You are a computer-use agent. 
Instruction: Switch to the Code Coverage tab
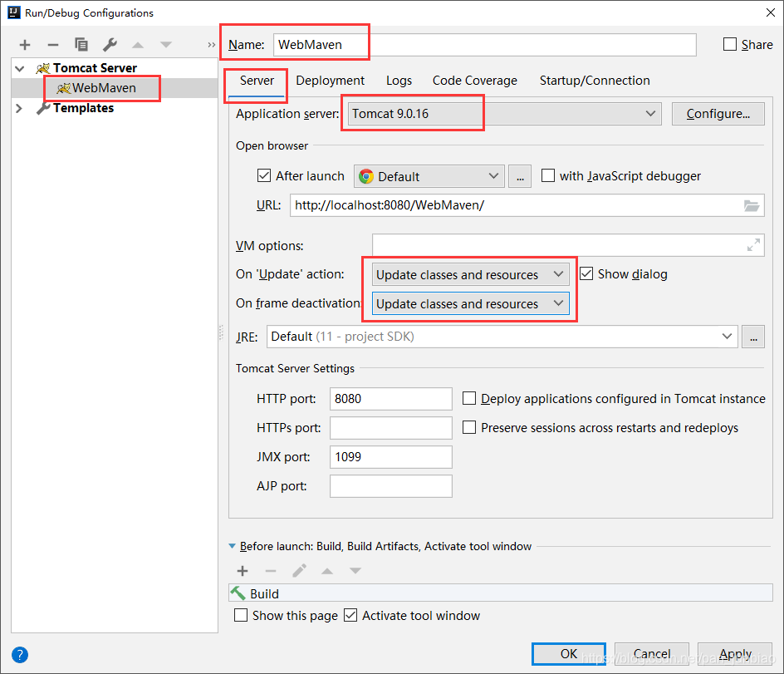pyautogui.click(x=474, y=81)
